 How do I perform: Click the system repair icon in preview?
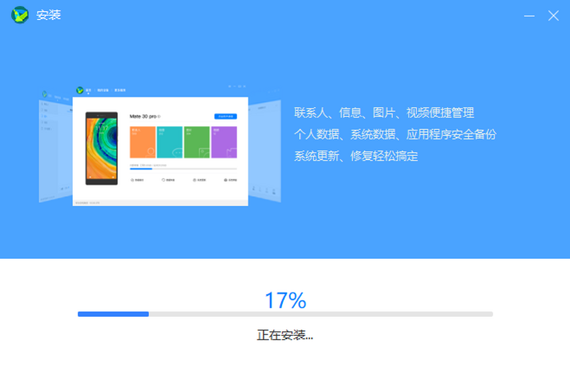(226, 181)
